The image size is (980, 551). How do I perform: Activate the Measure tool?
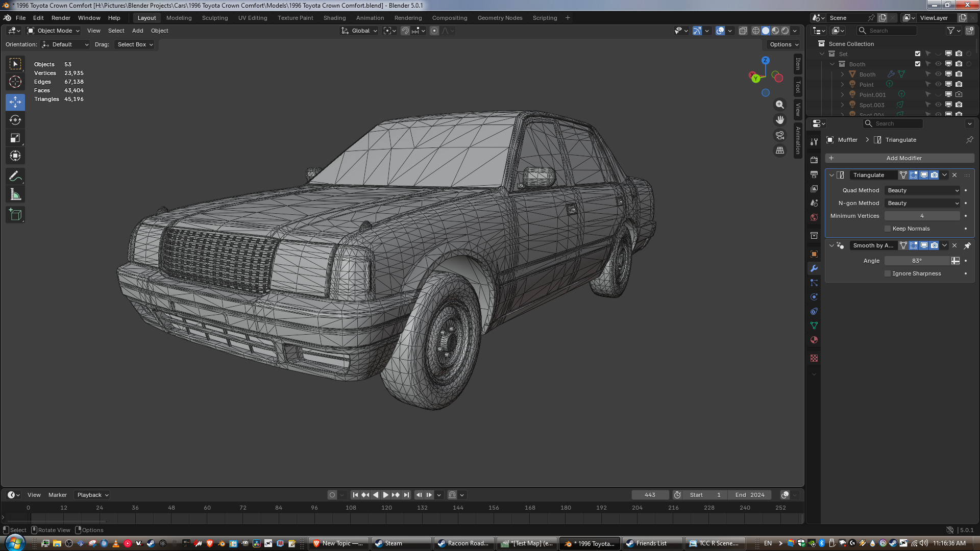coord(15,194)
